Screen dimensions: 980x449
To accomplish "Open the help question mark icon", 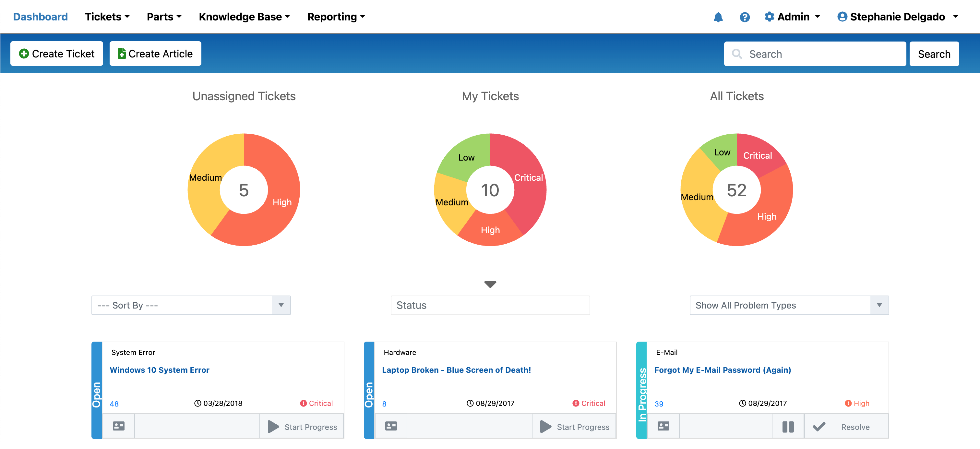I will (745, 17).
